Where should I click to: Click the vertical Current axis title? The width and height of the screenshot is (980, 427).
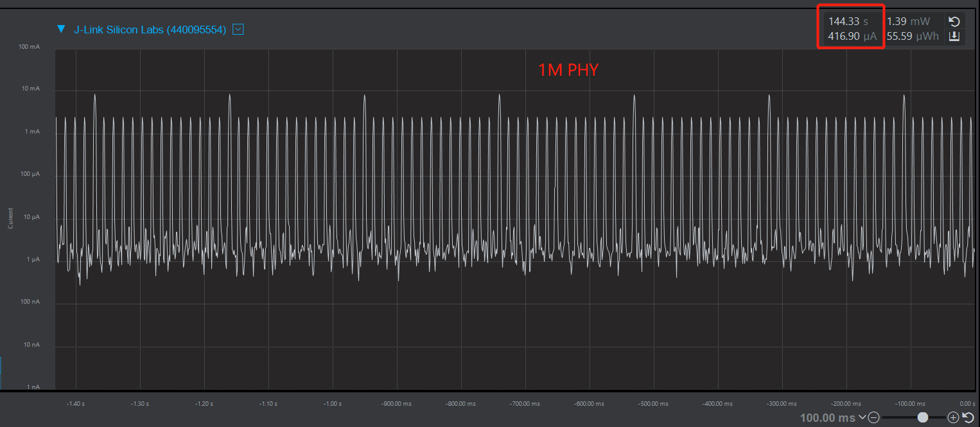tap(10, 218)
